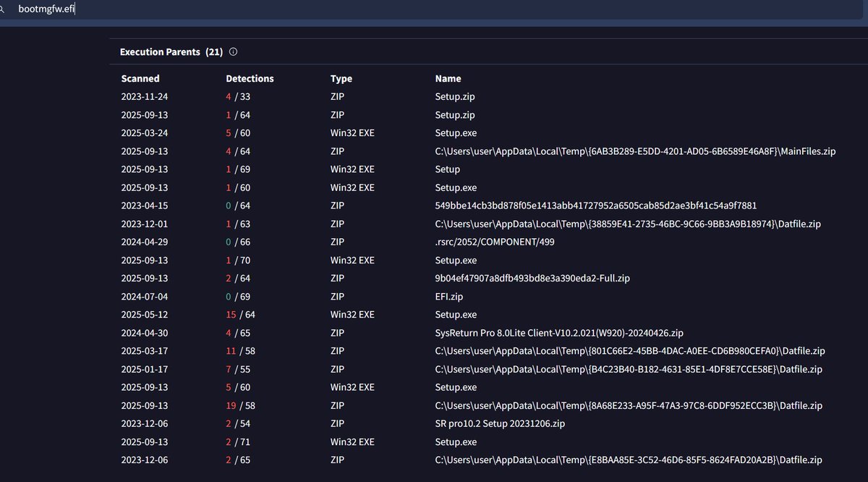Open the SysReturn Pro 8.0Lite Client zip entry

(558, 332)
